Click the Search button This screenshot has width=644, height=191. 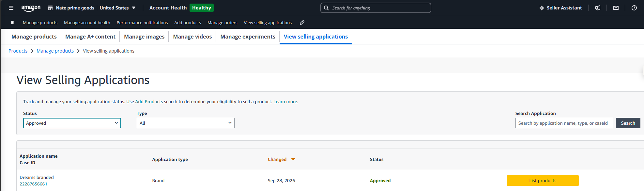point(628,123)
